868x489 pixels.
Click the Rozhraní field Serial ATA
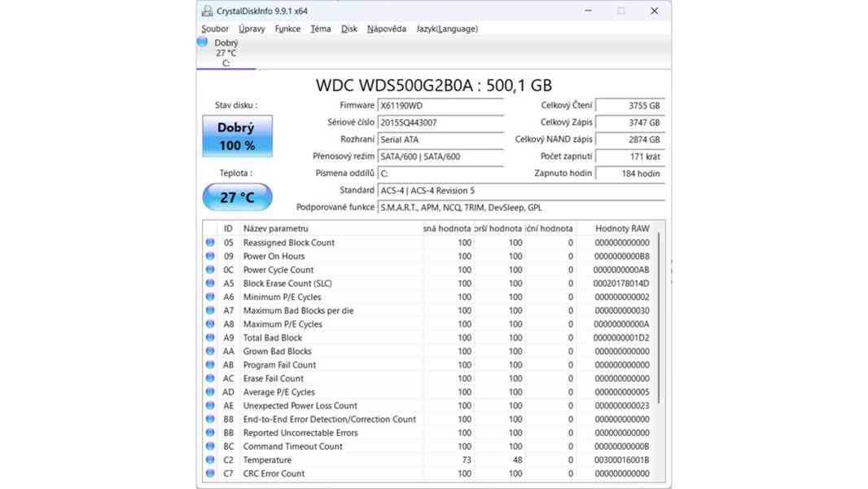click(x=441, y=139)
